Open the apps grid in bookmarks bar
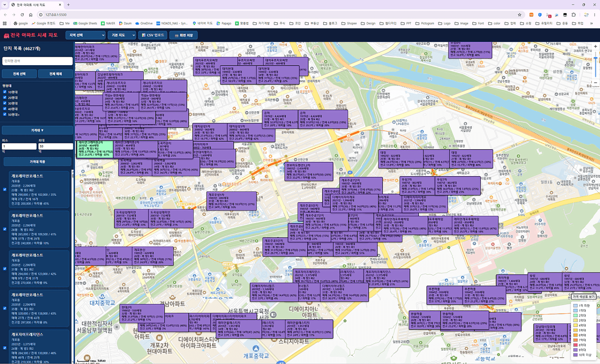The height and width of the screenshot is (364, 600). pos(5,23)
